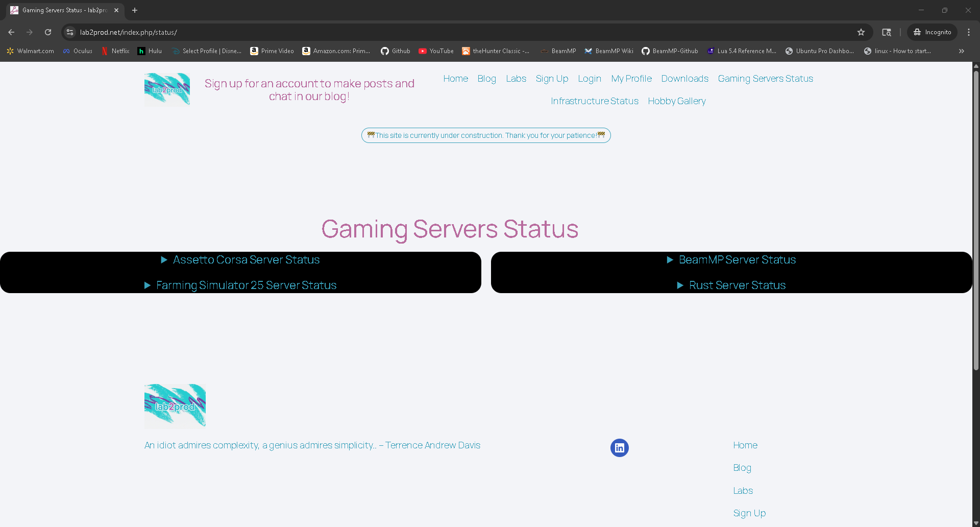Open BeamMP bookmark
Screen dimensions: 980x527
[x=558, y=51]
